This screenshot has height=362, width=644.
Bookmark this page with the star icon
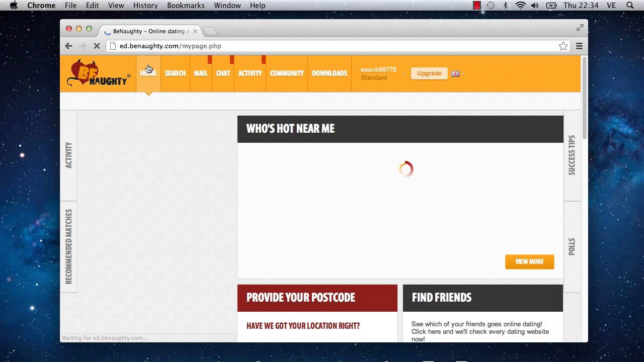click(563, 46)
